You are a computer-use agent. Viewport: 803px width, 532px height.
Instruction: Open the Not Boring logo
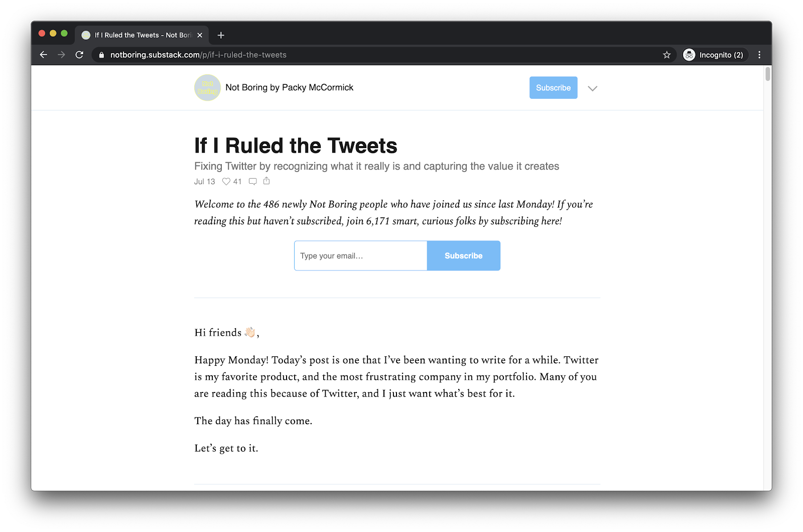tap(207, 88)
